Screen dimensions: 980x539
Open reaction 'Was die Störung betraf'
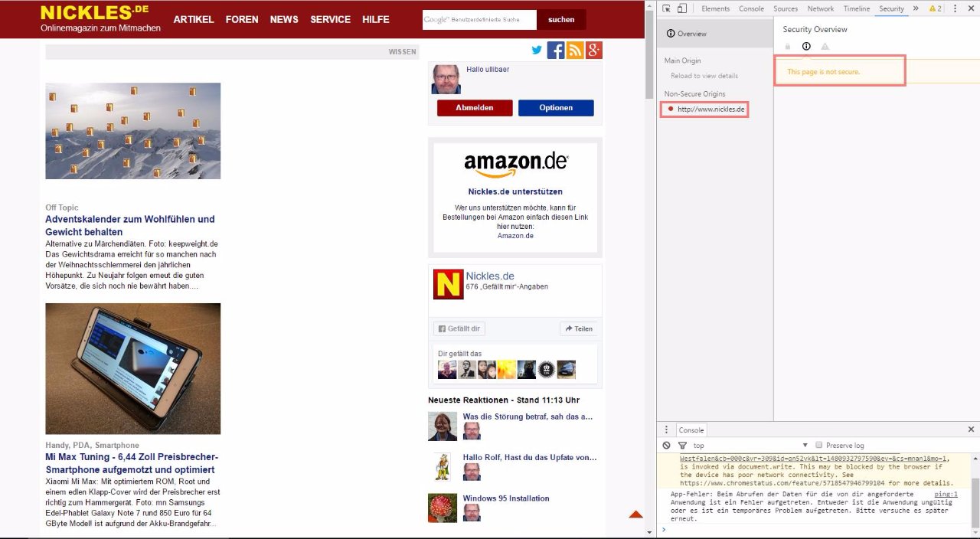528,416
